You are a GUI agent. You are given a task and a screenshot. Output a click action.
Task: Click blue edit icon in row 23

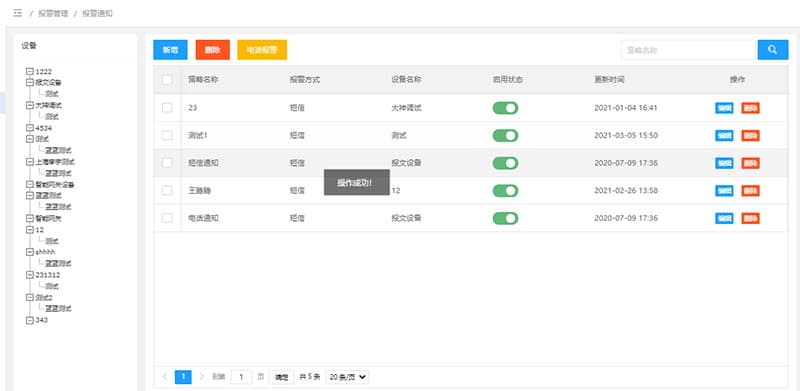click(724, 108)
